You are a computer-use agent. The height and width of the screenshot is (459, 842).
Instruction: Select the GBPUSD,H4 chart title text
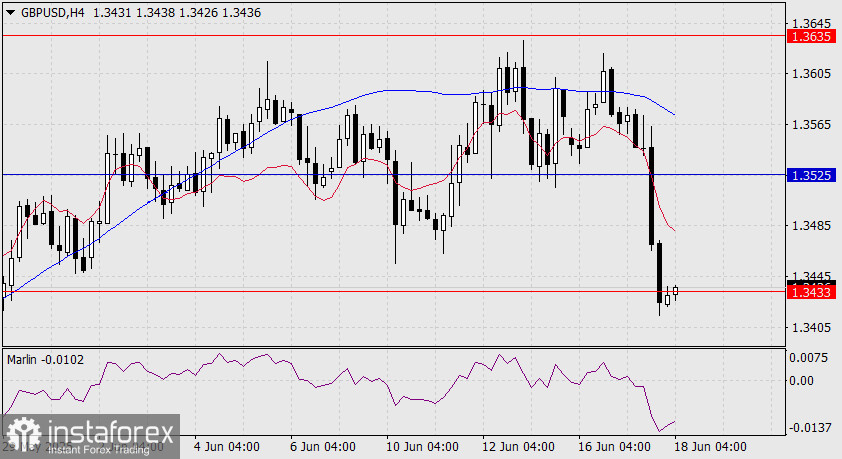(53, 12)
